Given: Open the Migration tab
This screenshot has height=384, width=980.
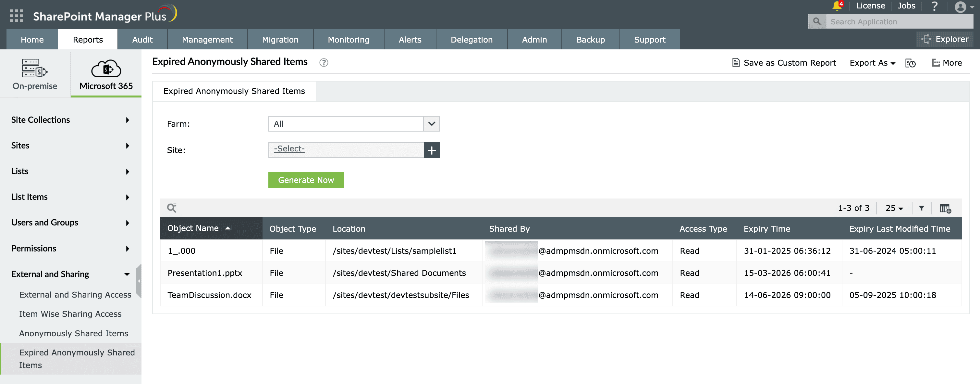Looking at the screenshot, I should click(280, 40).
